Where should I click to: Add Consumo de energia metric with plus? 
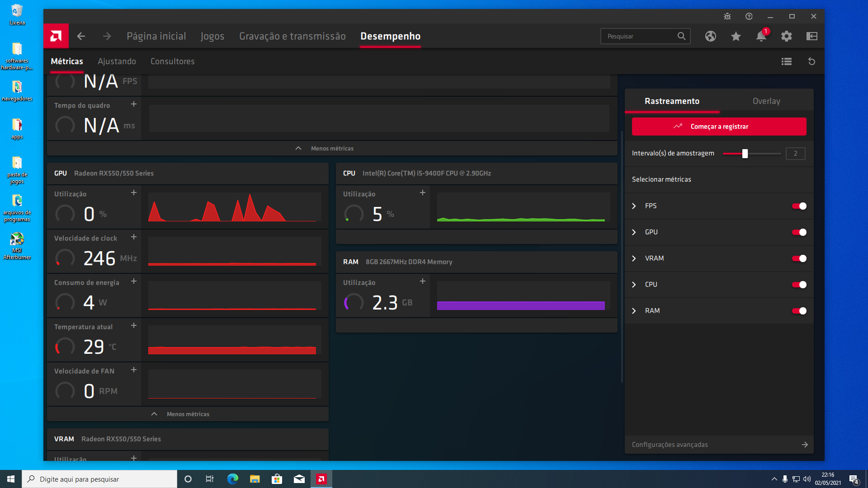coord(134,282)
